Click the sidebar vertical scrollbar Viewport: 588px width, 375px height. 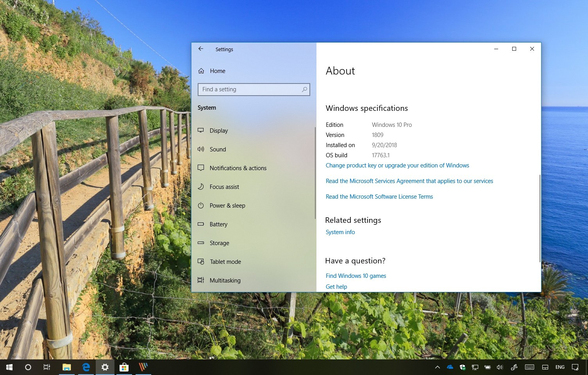[x=315, y=173]
